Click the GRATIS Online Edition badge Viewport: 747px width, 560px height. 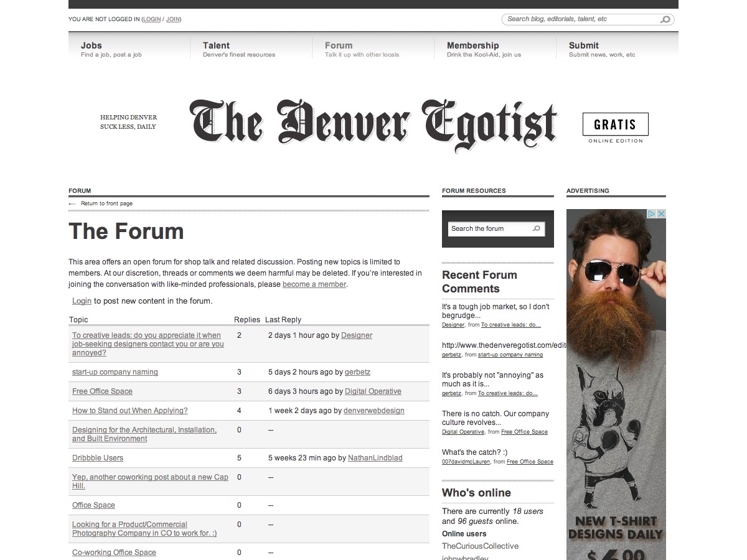click(x=616, y=128)
